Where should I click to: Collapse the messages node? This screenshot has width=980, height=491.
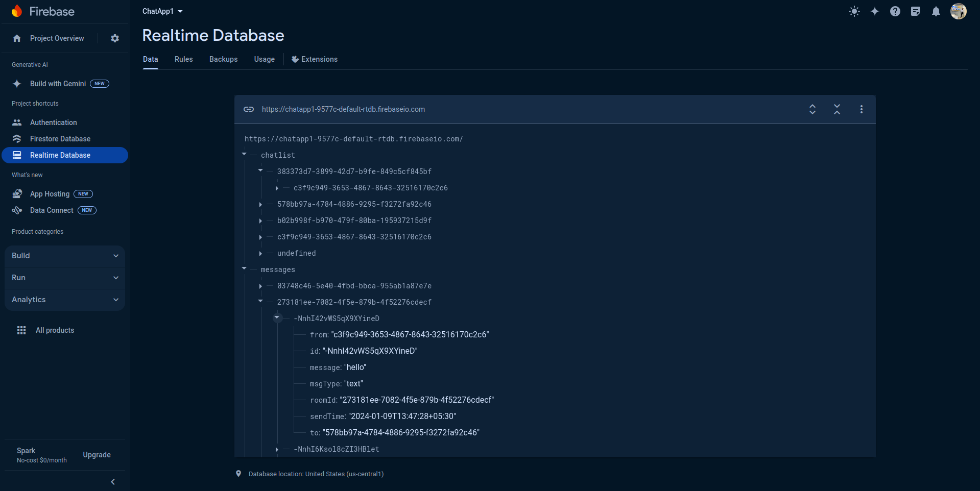[x=244, y=268]
